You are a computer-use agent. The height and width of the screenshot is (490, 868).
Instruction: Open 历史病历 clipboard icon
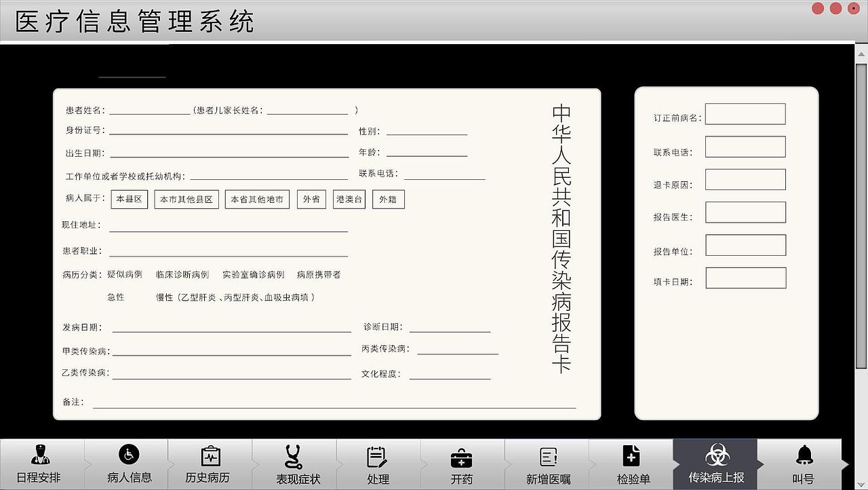point(211,455)
